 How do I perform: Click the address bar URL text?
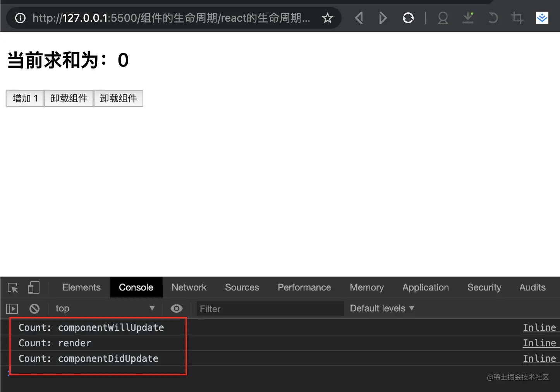coord(171,18)
